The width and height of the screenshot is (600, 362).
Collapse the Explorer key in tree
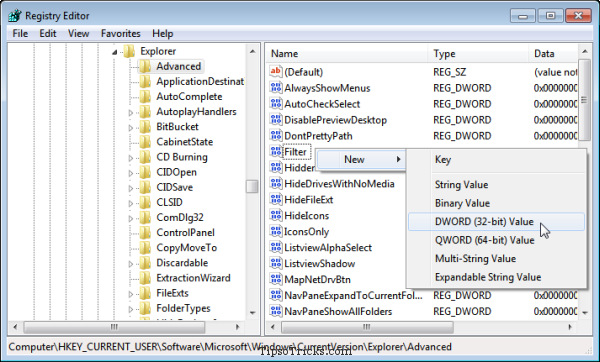114,52
